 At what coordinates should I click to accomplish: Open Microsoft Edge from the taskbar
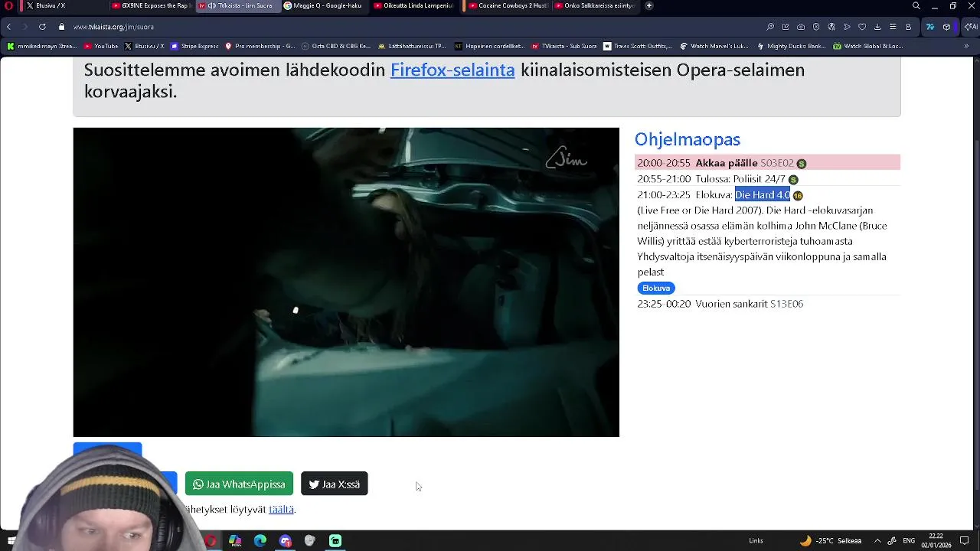click(260, 540)
